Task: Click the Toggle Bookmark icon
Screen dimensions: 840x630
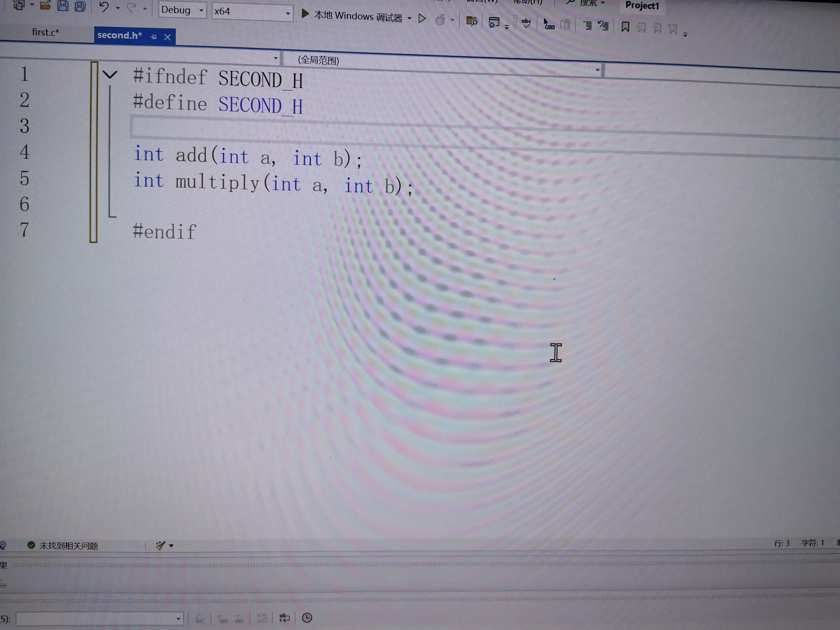Action: 625,27
